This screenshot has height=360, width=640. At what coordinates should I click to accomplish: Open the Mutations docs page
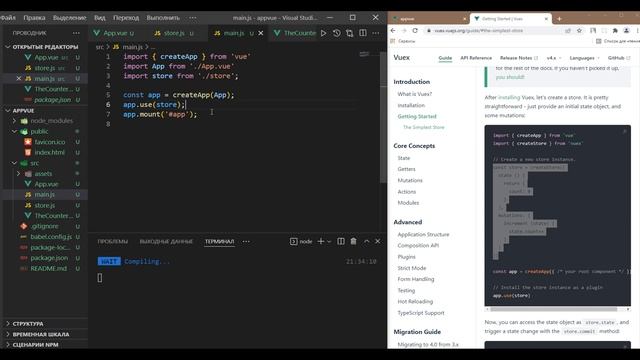(410, 180)
